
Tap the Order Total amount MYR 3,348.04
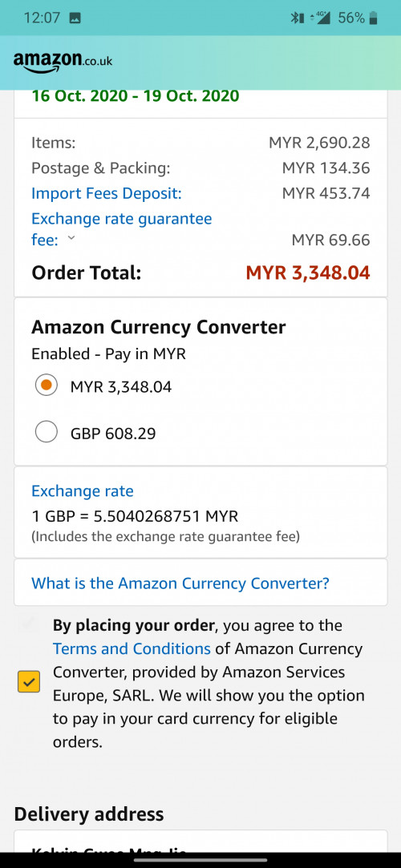[308, 273]
